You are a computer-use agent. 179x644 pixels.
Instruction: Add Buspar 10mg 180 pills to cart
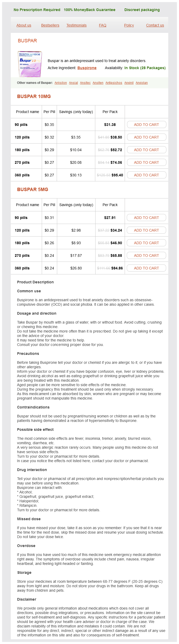(x=146, y=150)
